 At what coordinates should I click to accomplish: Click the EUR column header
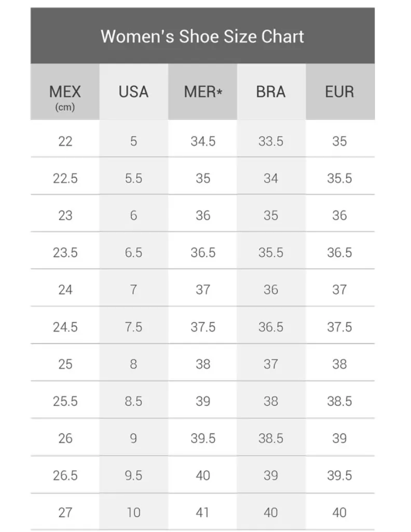[340, 91]
